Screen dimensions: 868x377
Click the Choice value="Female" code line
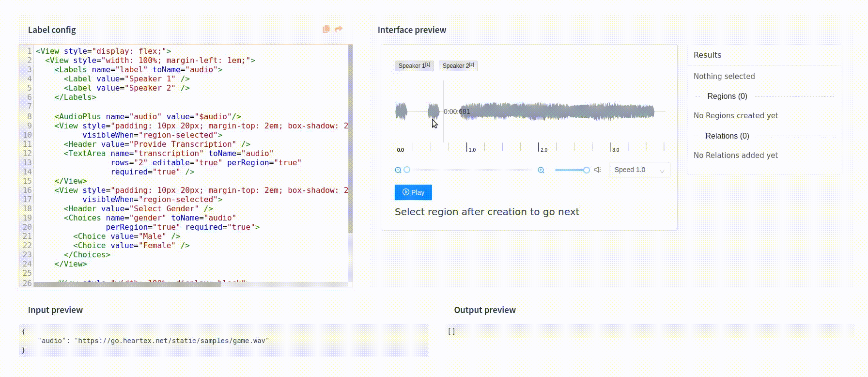pyautogui.click(x=131, y=245)
